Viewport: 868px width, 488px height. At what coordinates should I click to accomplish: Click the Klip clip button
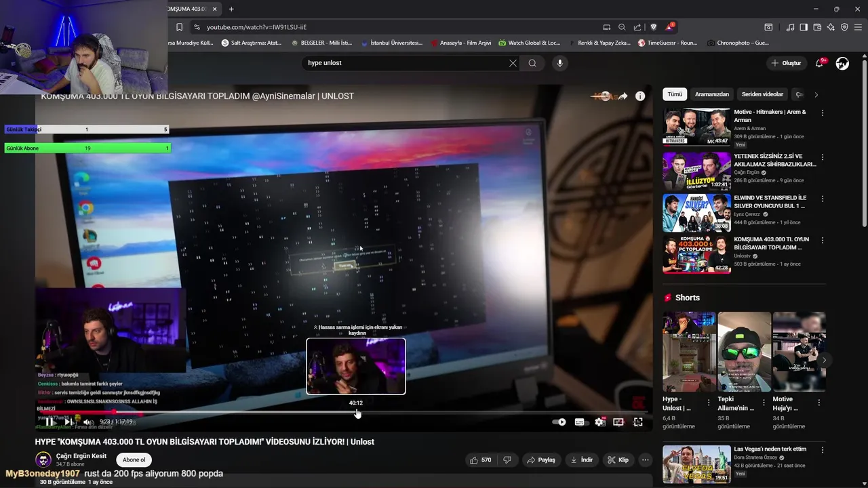618,460
